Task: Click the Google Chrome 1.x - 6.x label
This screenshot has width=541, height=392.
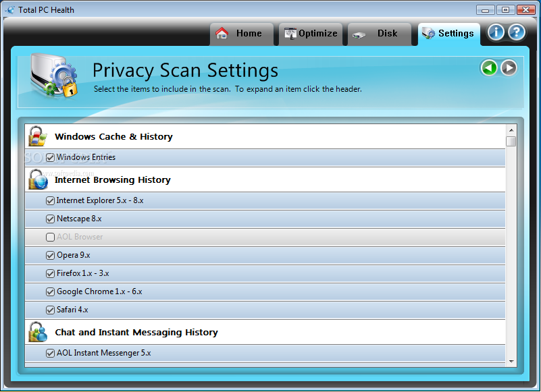Action: (x=99, y=291)
